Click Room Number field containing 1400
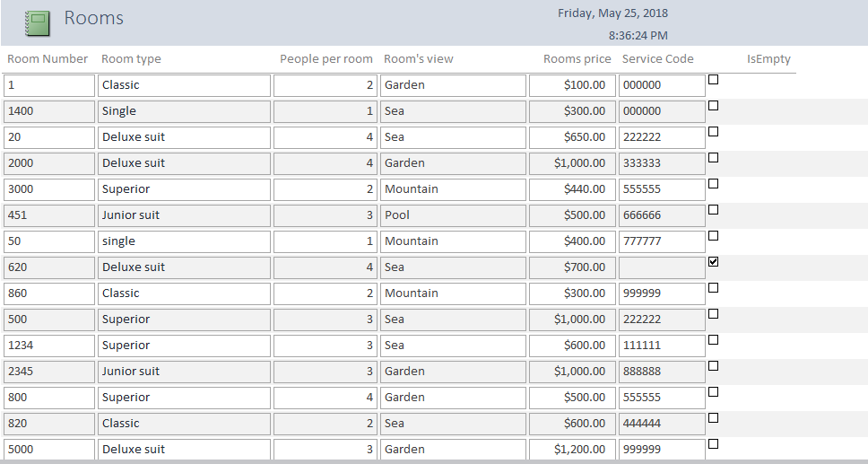The width and height of the screenshot is (868, 464). [x=49, y=111]
